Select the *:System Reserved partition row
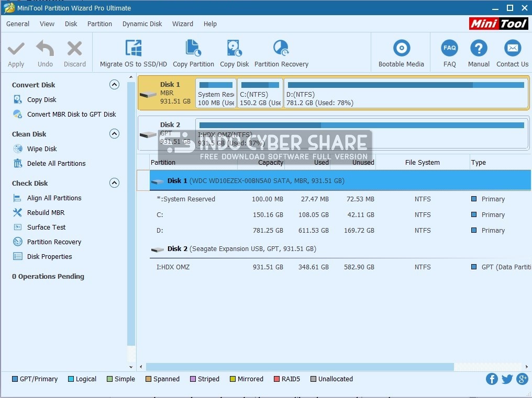Image resolution: width=532 pixels, height=398 pixels. [x=340, y=199]
